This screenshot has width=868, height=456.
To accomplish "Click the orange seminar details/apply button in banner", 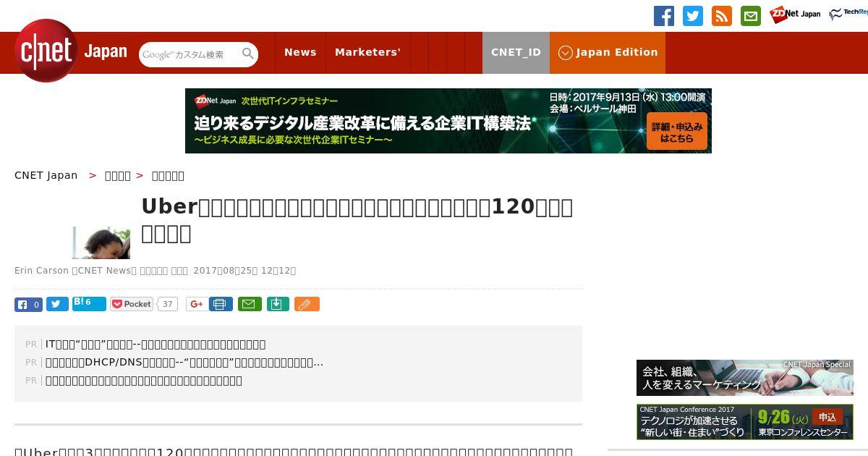I will pos(676,131).
